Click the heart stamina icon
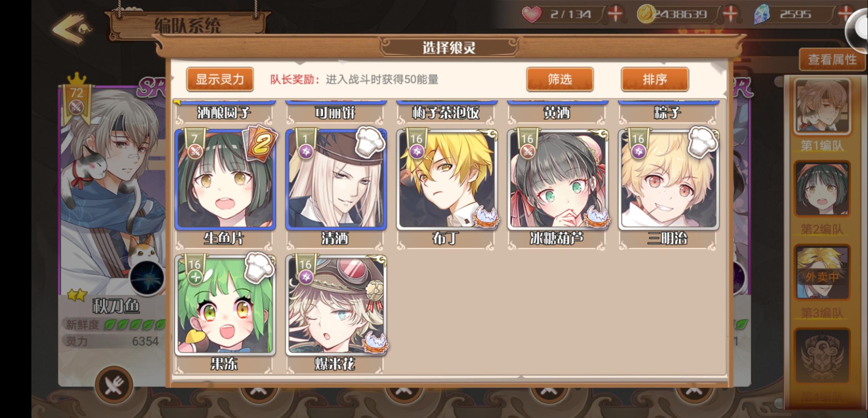Viewport: 868px width, 418px height. click(x=531, y=14)
